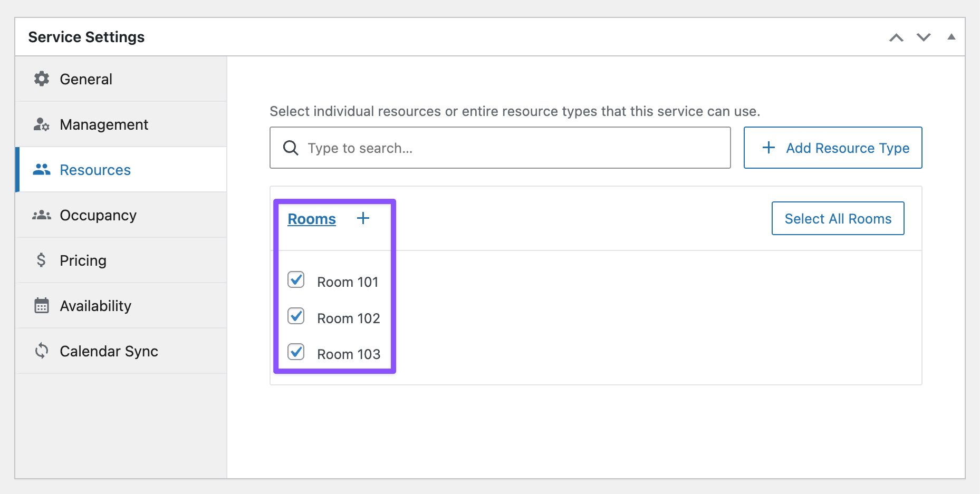This screenshot has width=980, height=494.
Task: Open the Pricing tab
Action: [x=83, y=260]
